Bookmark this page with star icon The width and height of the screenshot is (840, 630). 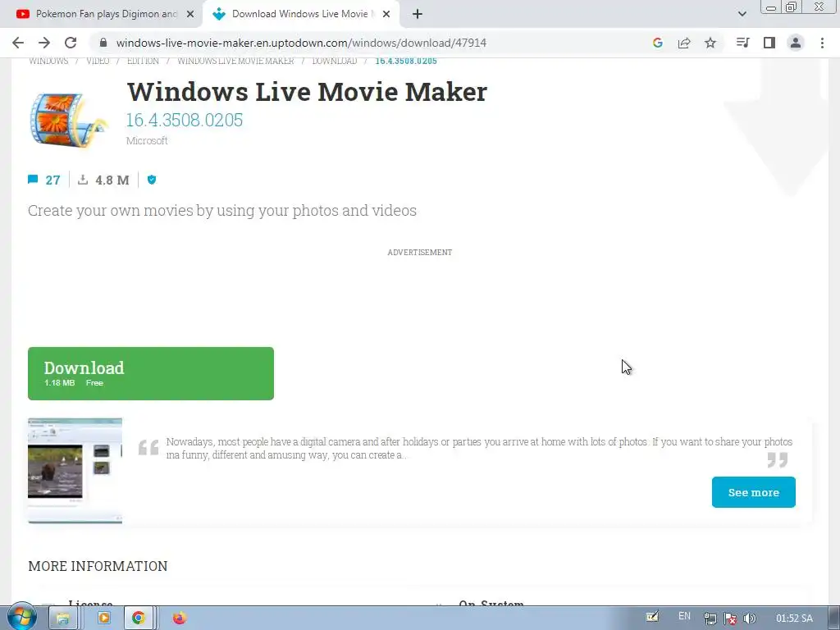(710, 43)
